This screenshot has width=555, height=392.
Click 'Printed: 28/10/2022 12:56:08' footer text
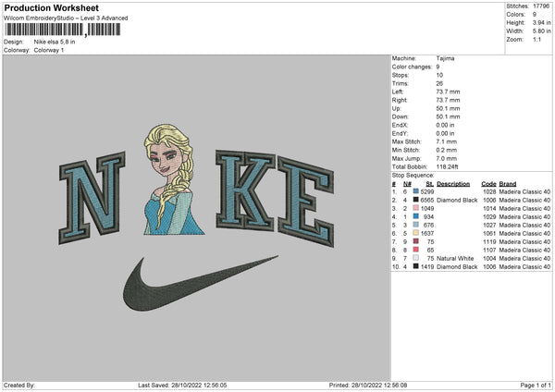368,385
